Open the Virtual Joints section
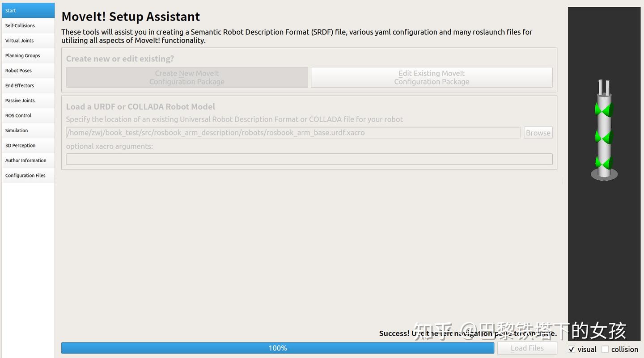The height and width of the screenshot is (358, 644). [x=19, y=40]
